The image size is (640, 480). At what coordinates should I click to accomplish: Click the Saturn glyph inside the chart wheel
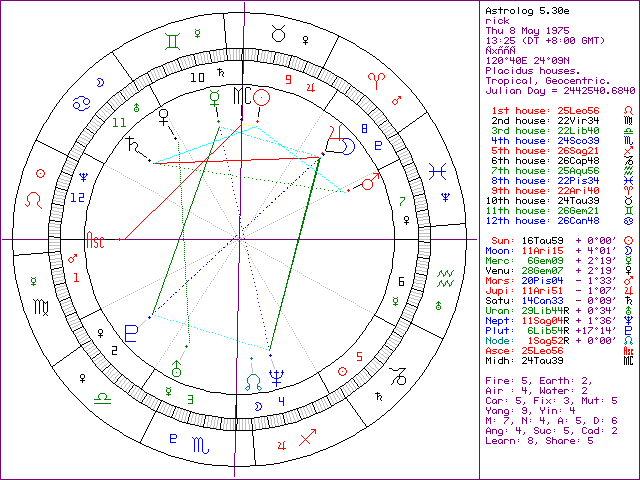tap(132, 146)
